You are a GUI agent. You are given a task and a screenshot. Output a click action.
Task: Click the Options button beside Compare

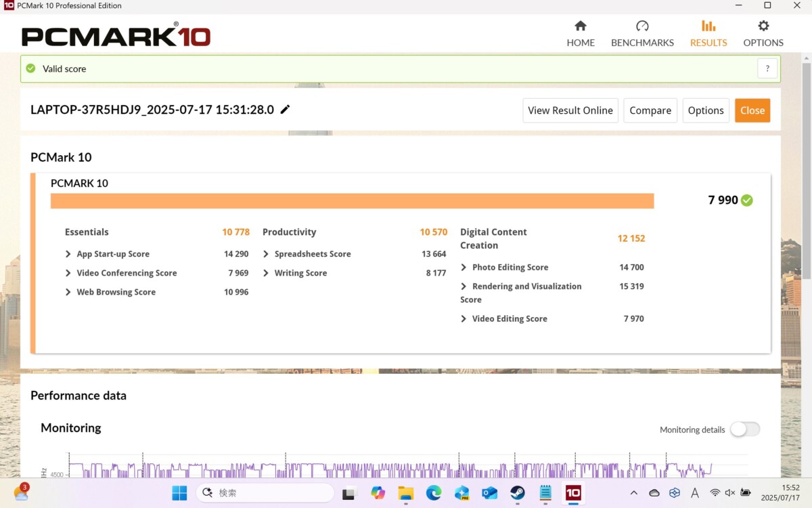(x=706, y=110)
